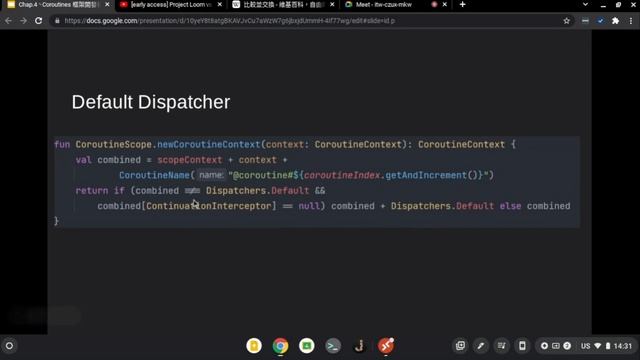
Task: Open the clock showing 14:31
Action: point(623,346)
